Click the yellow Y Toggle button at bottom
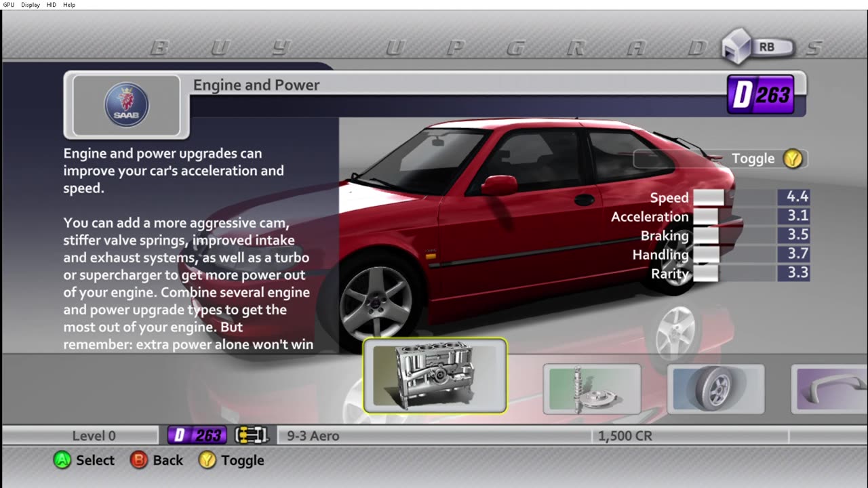This screenshot has height=488, width=868. tap(208, 460)
